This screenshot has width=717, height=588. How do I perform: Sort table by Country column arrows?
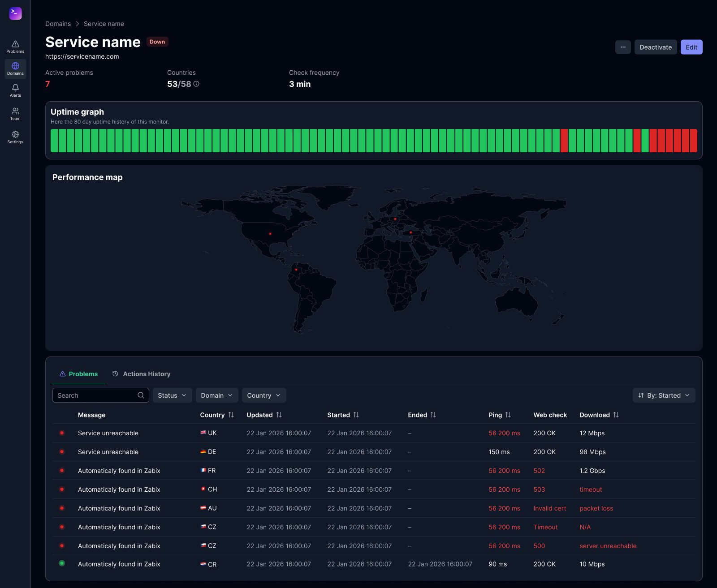[x=231, y=415]
